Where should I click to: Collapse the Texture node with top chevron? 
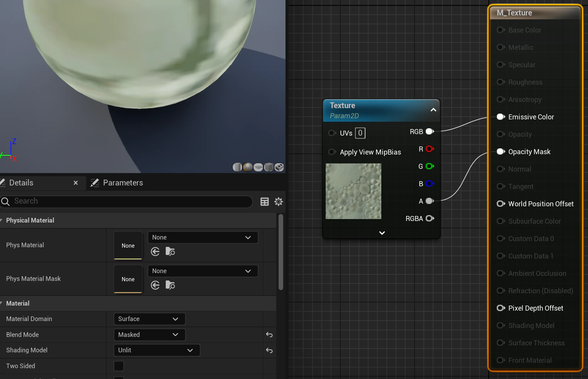point(433,110)
